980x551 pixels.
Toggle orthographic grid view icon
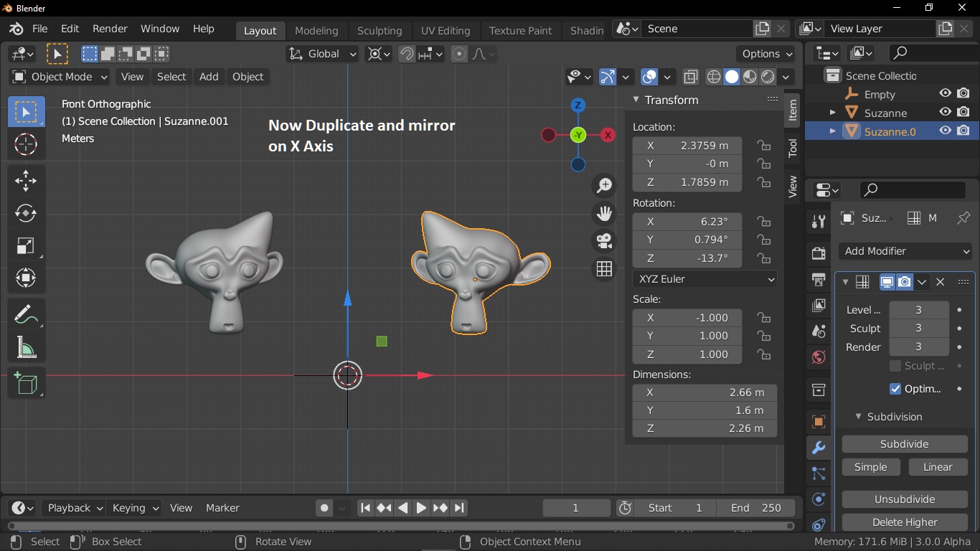604,269
